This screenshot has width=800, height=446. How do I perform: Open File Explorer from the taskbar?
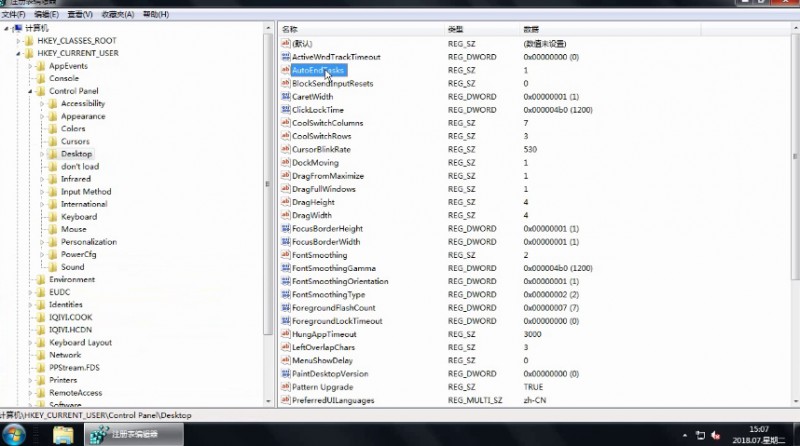click(x=63, y=434)
